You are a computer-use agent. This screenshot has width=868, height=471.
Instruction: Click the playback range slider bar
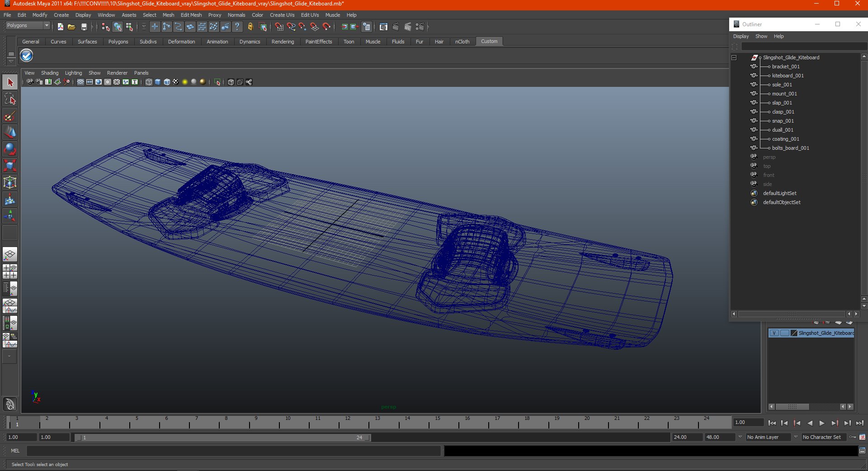(223, 438)
